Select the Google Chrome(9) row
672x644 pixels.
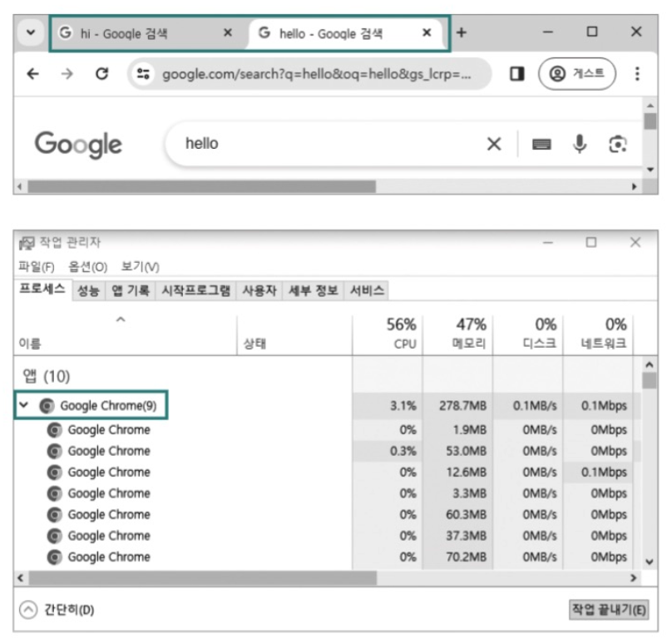(328, 405)
